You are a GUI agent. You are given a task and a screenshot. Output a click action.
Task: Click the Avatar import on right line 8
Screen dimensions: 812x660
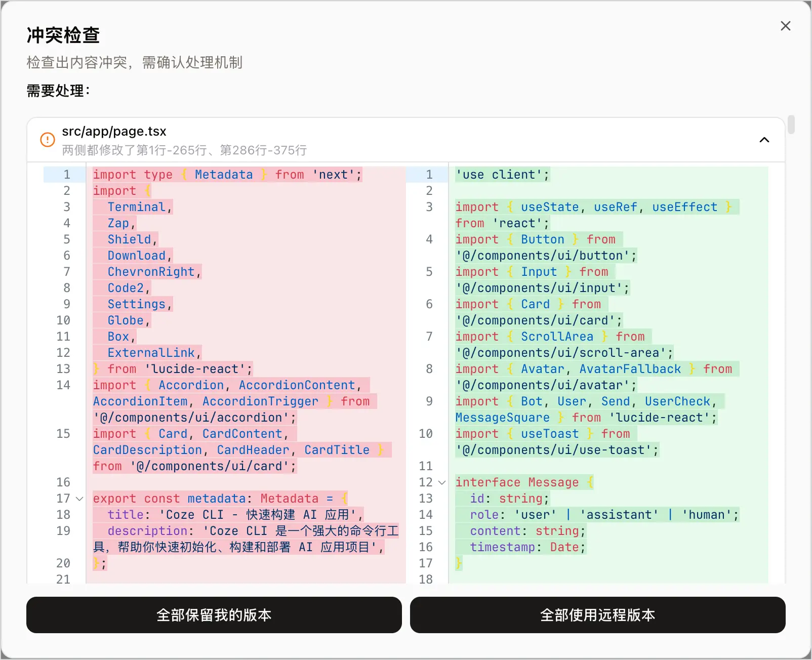(x=542, y=369)
